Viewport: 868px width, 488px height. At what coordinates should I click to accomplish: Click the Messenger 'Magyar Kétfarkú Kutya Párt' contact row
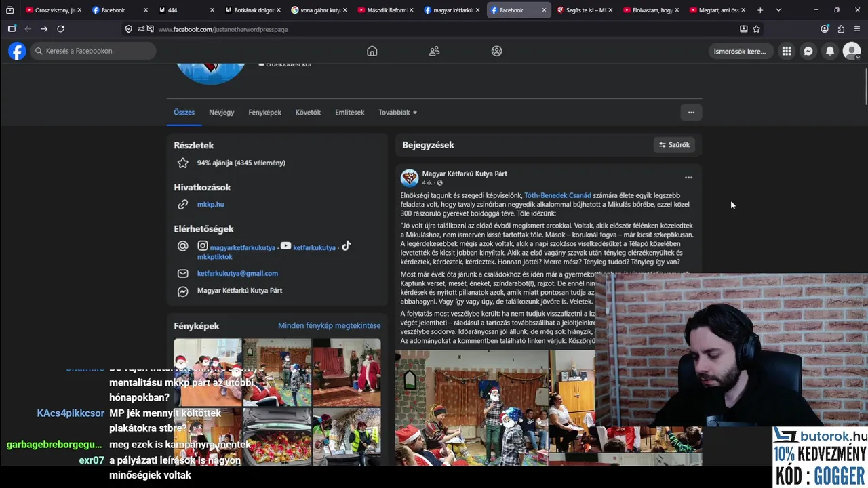(239, 291)
